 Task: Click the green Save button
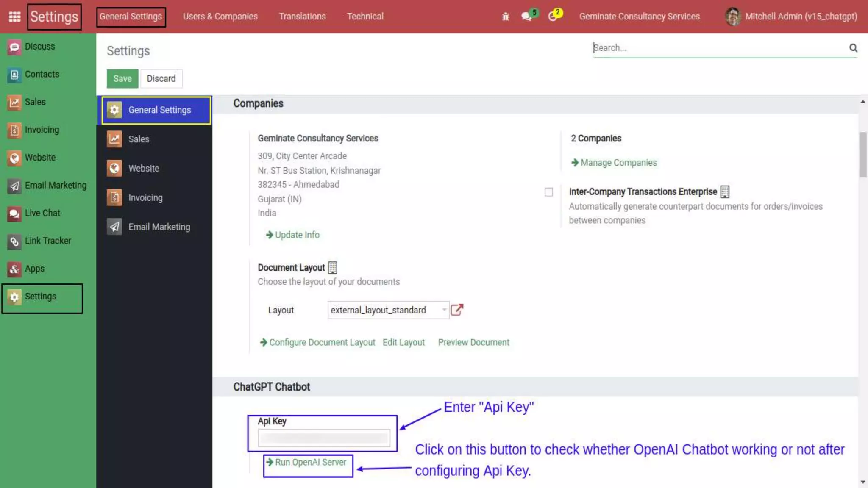122,79
